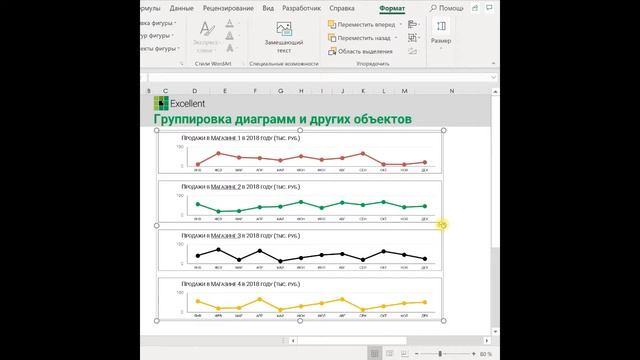Screen dimensions: 640x360
Task: Click the text outline A icon
Action: tap(229, 36)
